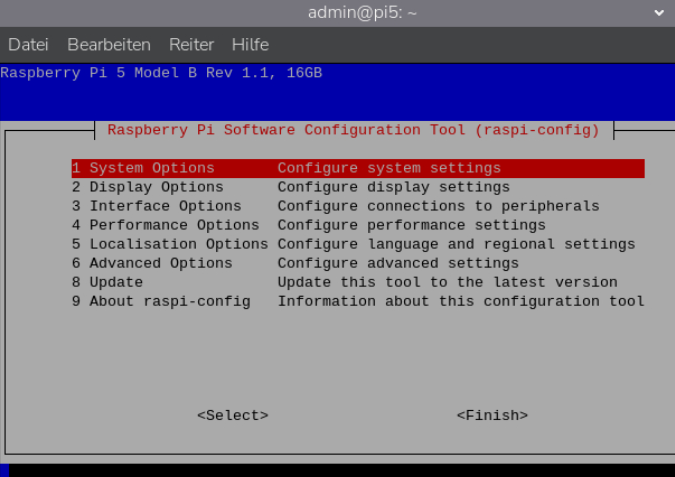Open the Bearbeiten menu
Screen dimensions: 675x477
[109, 45]
